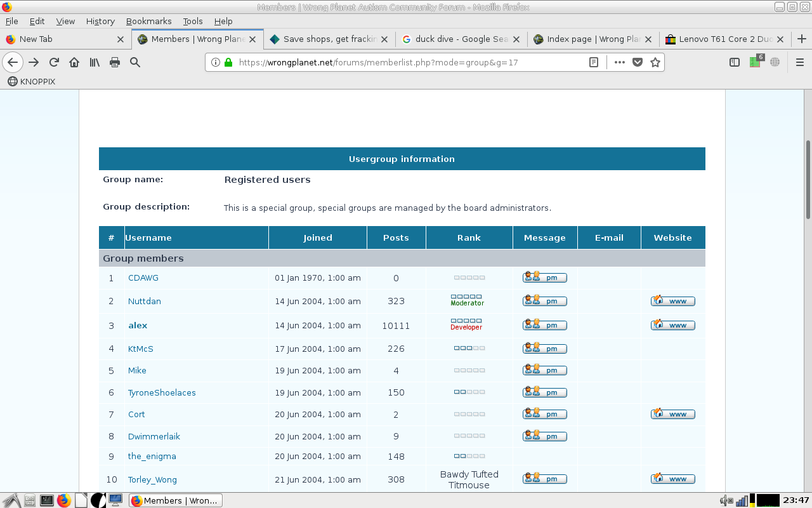Open CDAWG's profile link
The width and height of the screenshot is (812, 508).
coord(143,277)
